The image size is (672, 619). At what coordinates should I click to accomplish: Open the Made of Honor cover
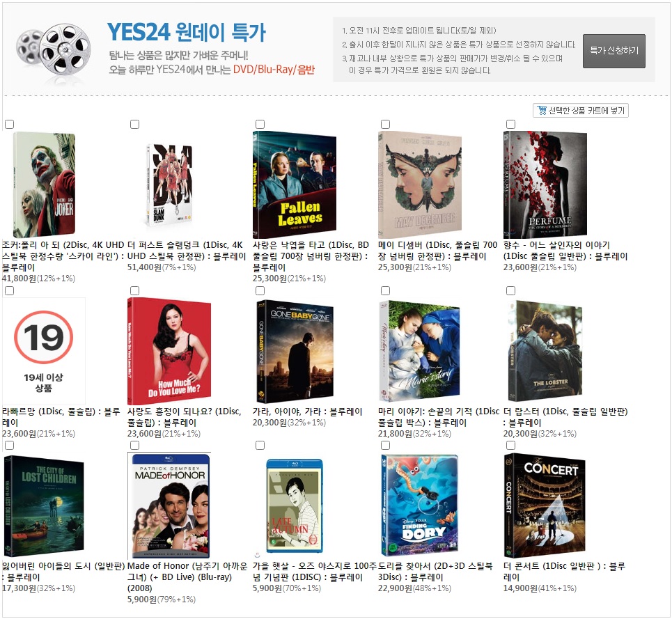click(169, 505)
